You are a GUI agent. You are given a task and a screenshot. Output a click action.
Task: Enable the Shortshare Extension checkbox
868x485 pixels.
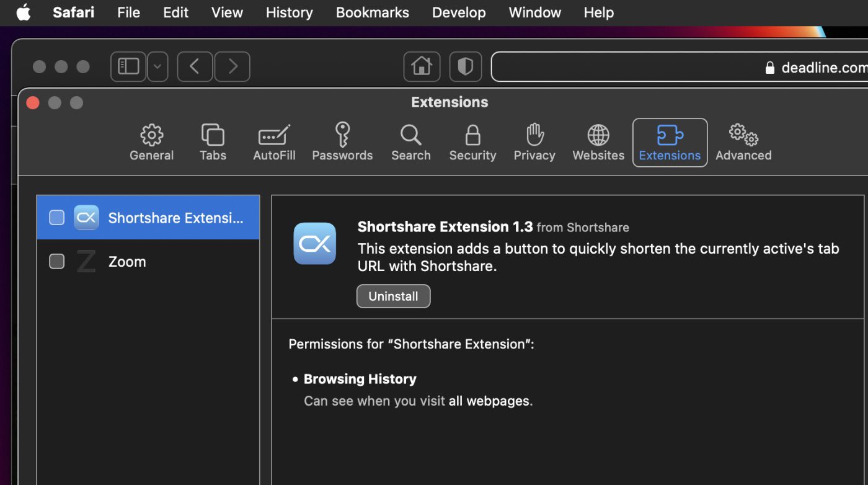click(56, 218)
